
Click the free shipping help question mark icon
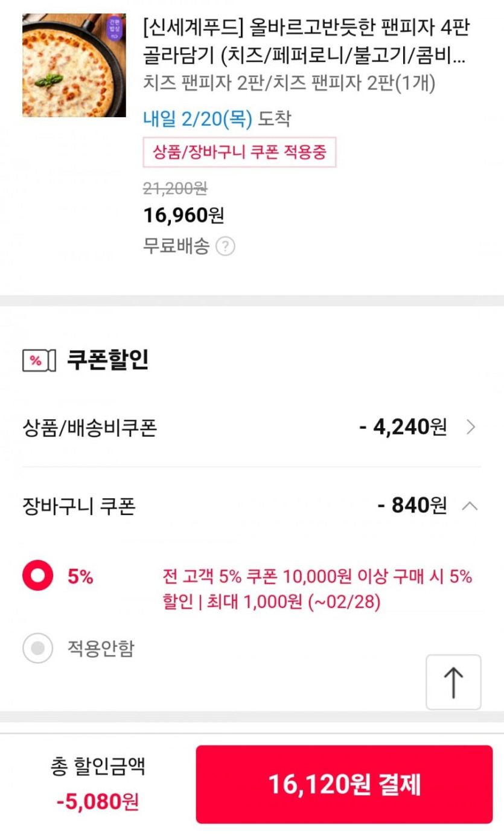(x=225, y=246)
